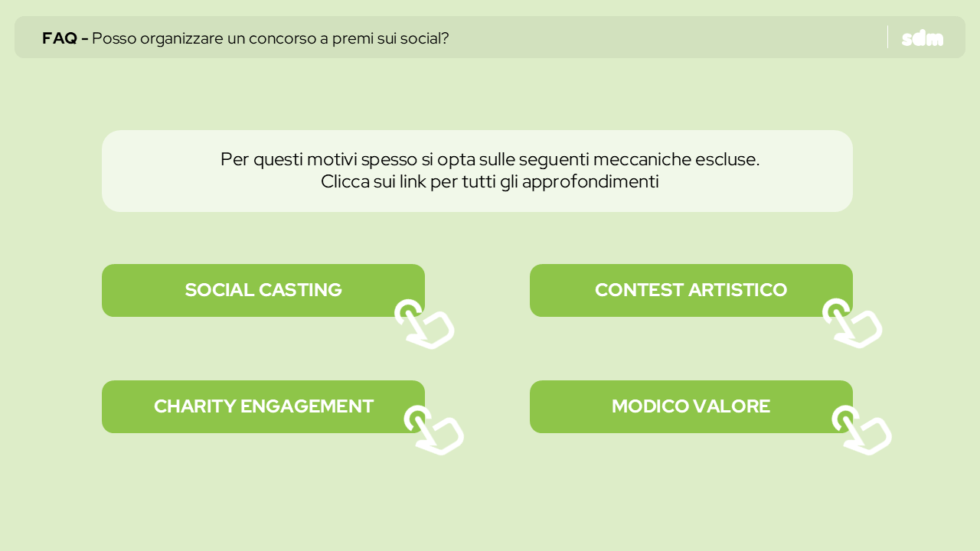Click the hand pointer icon on Social Casting
The width and height of the screenshot is (980, 551).
[425, 324]
